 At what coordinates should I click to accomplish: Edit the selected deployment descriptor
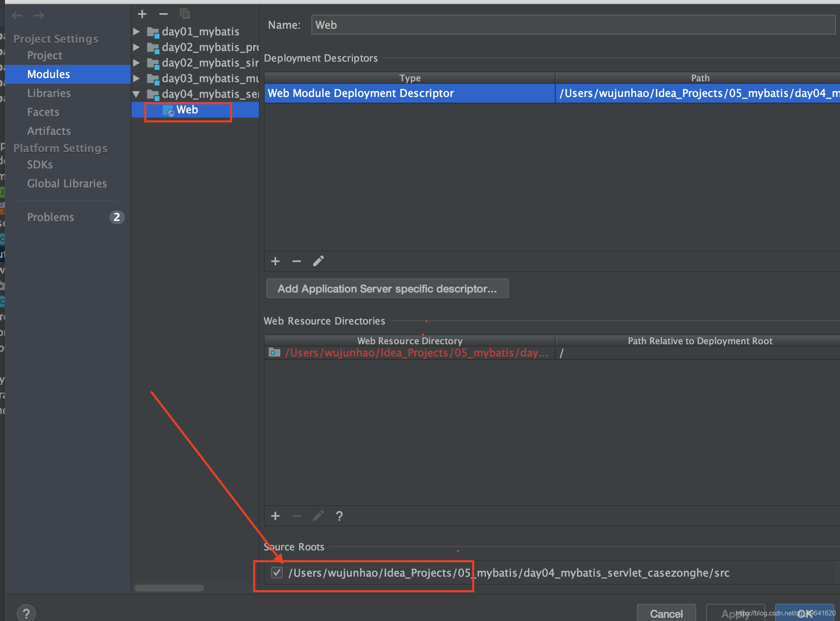318,261
